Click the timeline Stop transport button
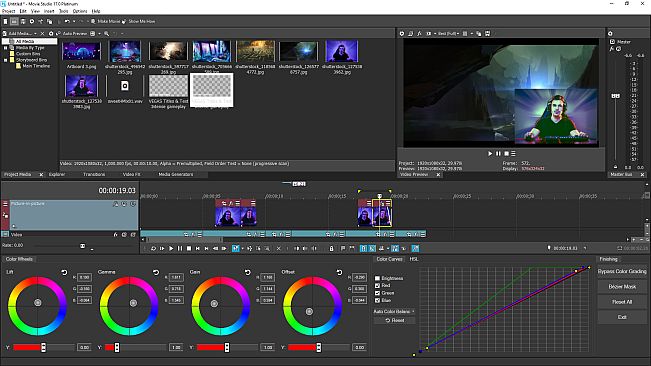The height and width of the screenshot is (366, 651). pyautogui.click(x=189, y=248)
